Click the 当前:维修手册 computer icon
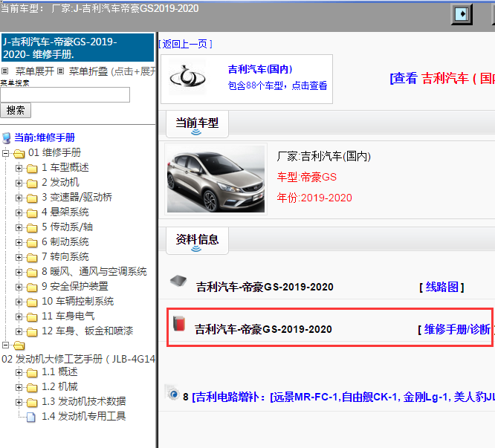The image size is (495, 448). (6, 138)
